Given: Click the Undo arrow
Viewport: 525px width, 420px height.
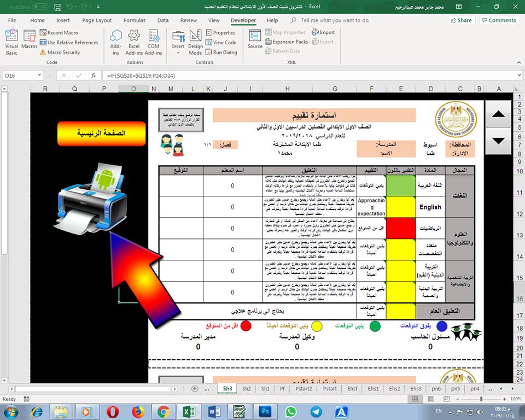Looking at the screenshot, I should [69, 7].
